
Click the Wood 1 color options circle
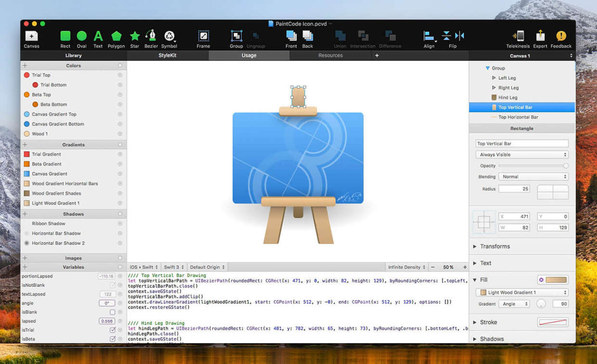[x=120, y=134]
